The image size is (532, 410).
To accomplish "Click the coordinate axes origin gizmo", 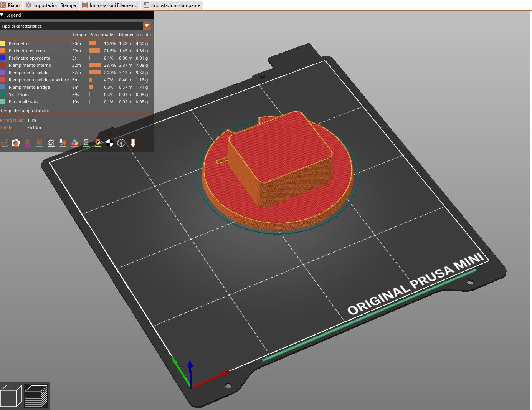I will [x=191, y=387].
